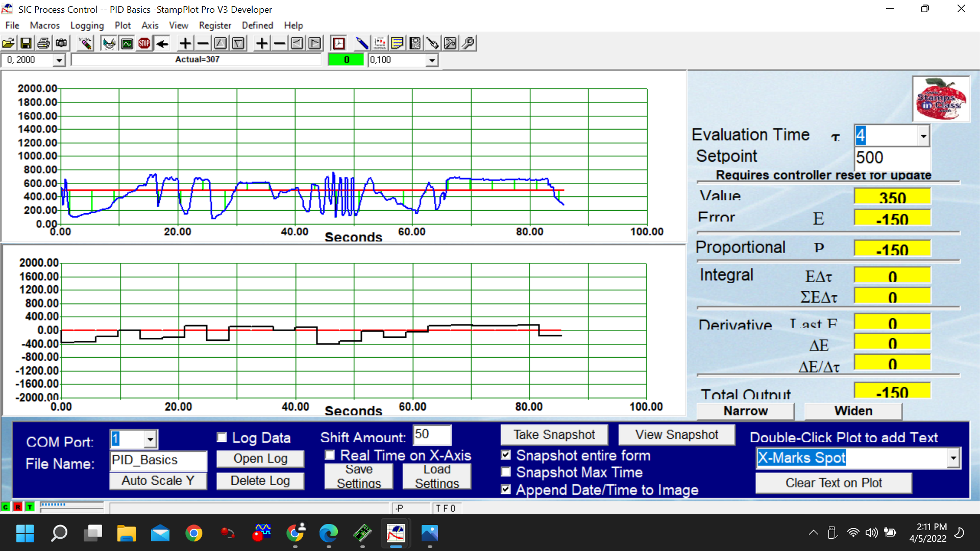Toggle the green plot-enable screen icon
The height and width of the screenshot is (551, 980).
(127, 43)
